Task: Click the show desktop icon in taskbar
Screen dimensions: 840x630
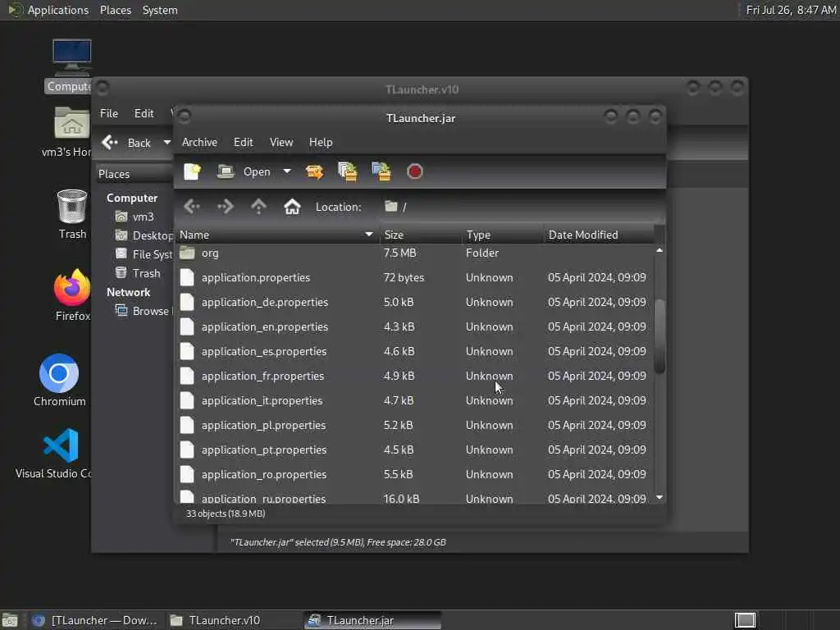Action: point(10,620)
